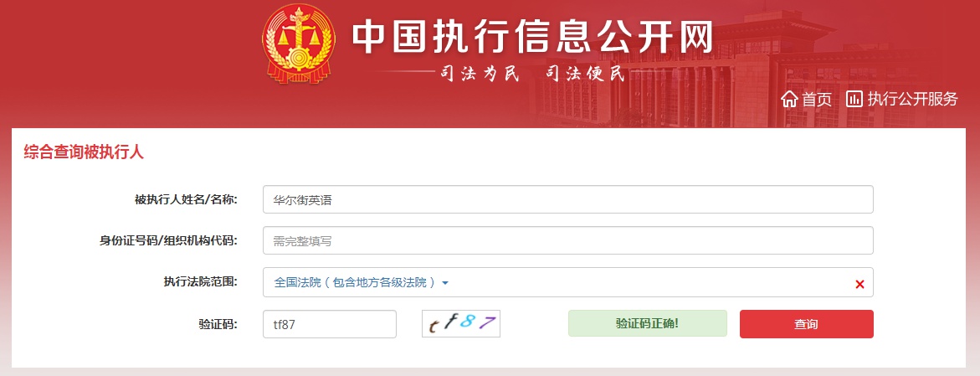The image size is (980, 376).
Task: Expand the 全国法院 dropdown arrow
Action: (x=445, y=283)
